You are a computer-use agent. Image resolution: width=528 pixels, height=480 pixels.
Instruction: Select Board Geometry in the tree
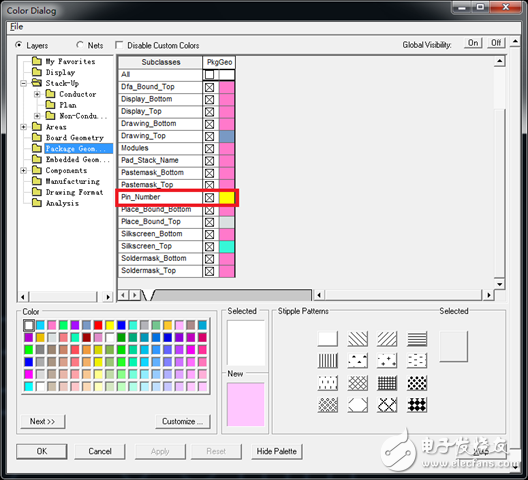(x=74, y=138)
